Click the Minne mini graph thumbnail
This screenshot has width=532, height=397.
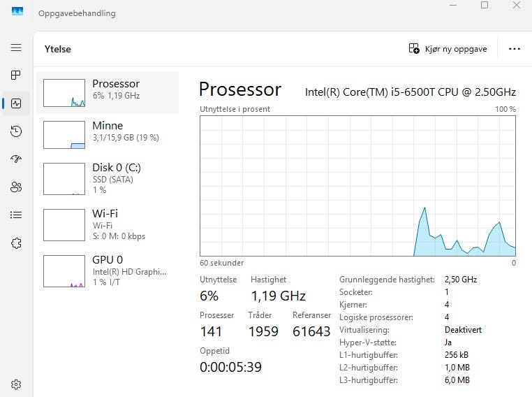click(x=64, y=135)
